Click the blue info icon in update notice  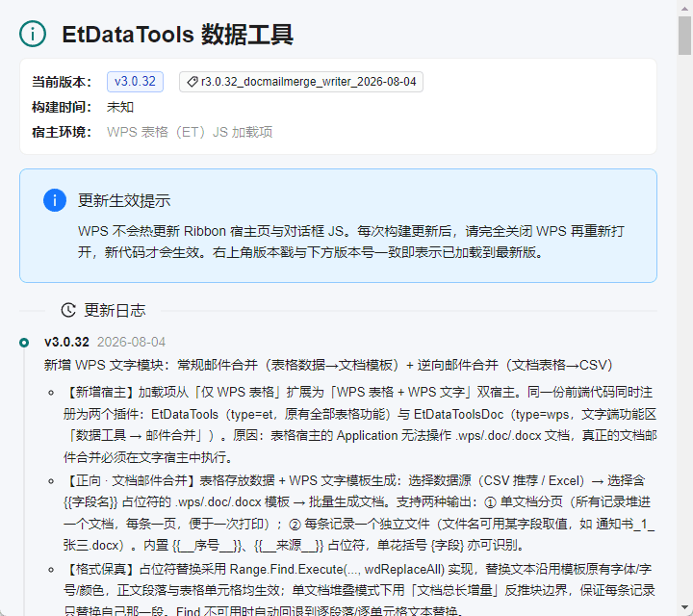[55, 200]
